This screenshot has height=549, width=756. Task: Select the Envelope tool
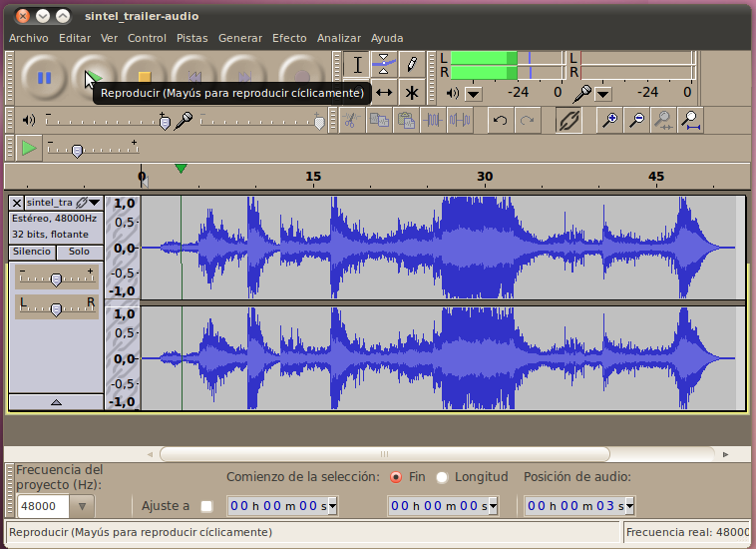[x=384, y=64]
